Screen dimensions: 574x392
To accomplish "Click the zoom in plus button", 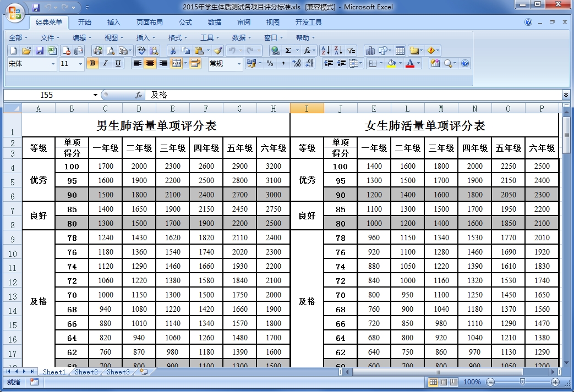I will pos(555,382).
